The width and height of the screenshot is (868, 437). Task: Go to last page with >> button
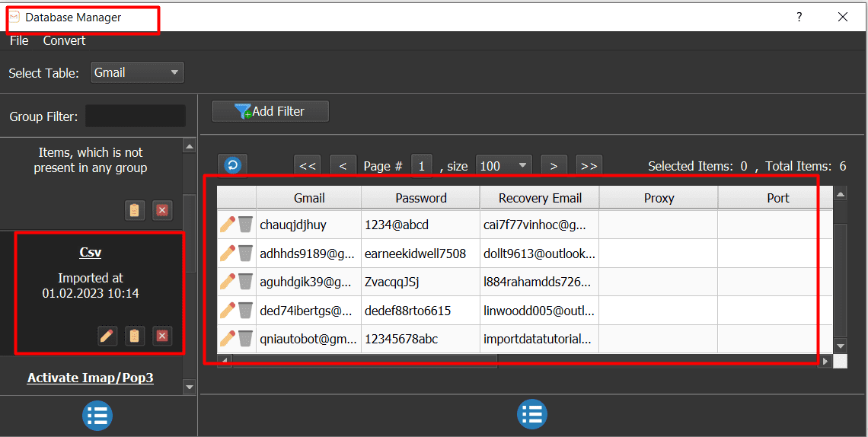589,166
